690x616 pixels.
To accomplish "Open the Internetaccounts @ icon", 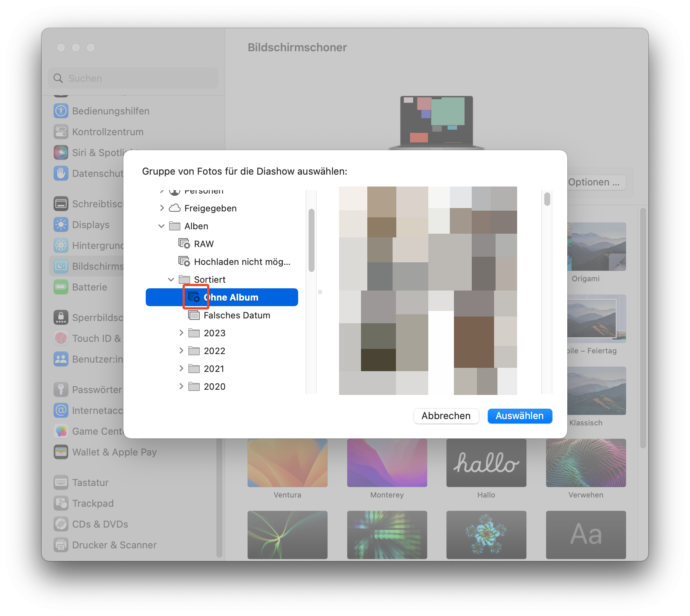I will 61,410.
